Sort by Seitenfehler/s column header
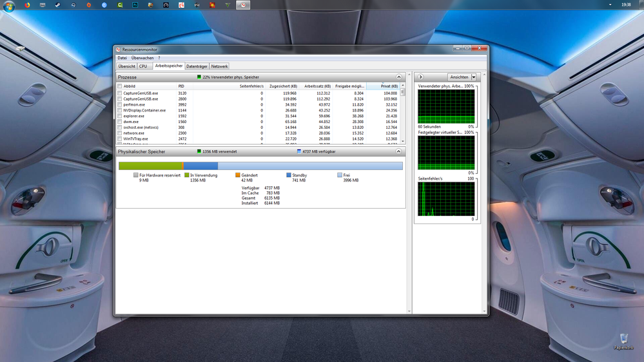Image resolution: width=644 pixels, height=362 pixels. (x=229, y=86)
